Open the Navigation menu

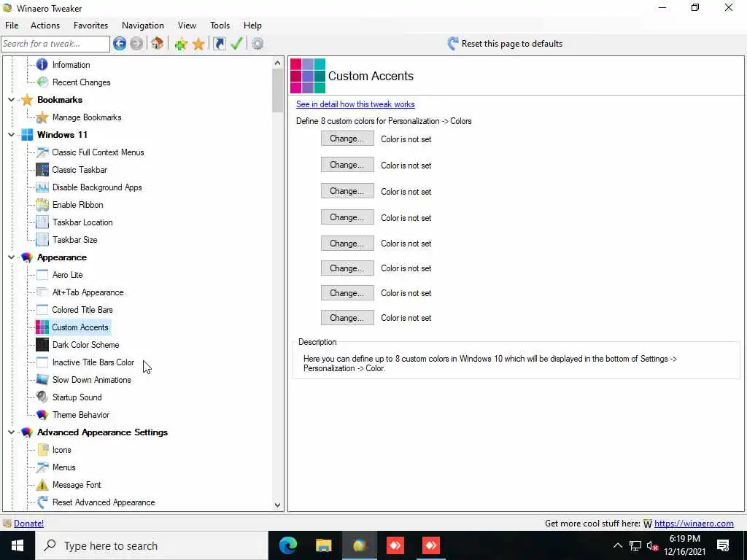(142, 26)
